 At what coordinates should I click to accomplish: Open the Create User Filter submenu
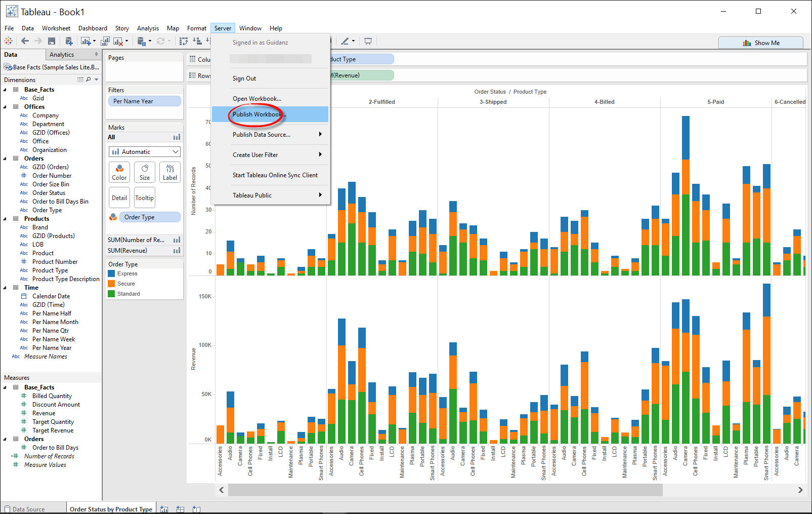[270, 155]
